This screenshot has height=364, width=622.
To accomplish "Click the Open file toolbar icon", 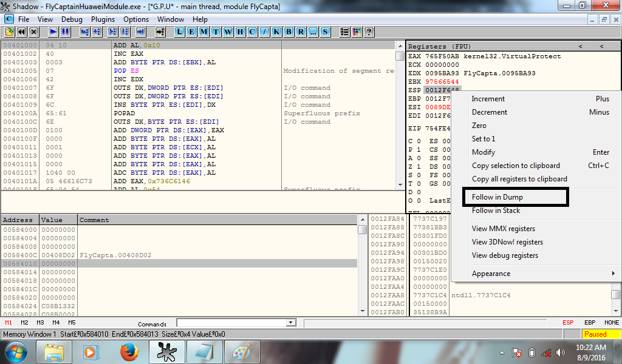I will click(9, 32).
